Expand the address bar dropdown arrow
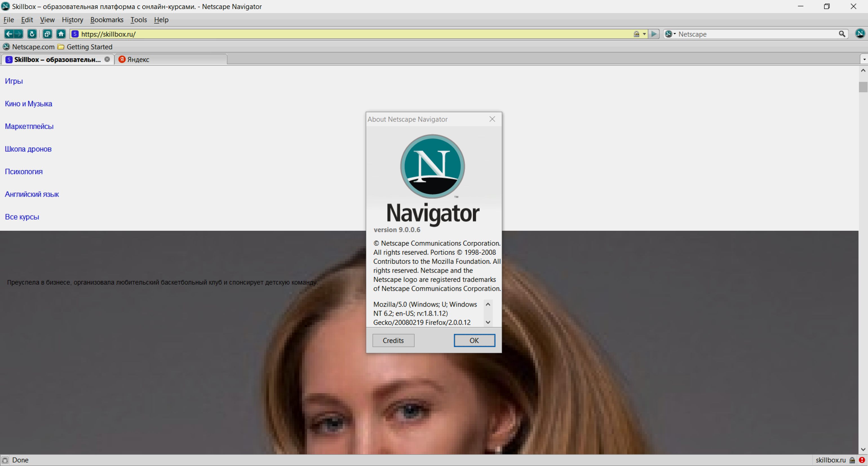 click(644, 33)
